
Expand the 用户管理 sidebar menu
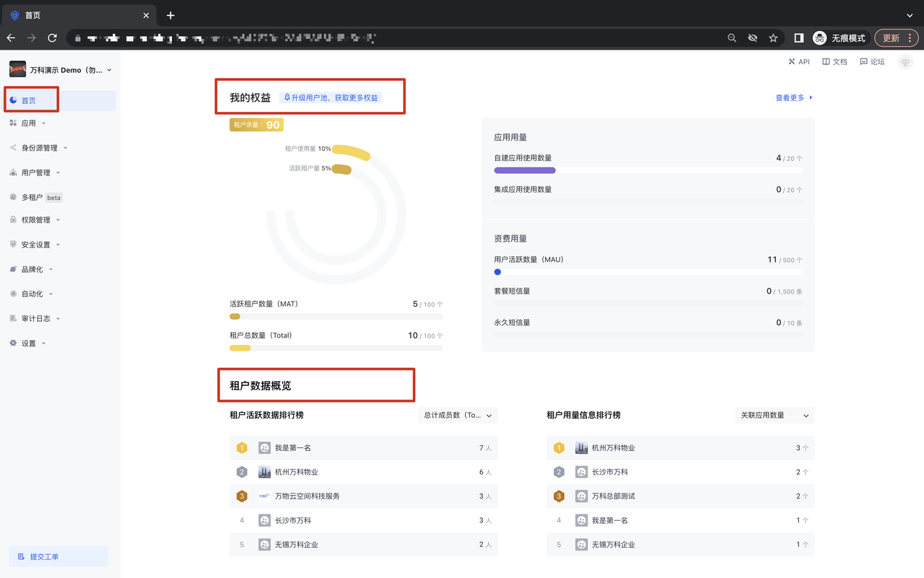(36, 172)
